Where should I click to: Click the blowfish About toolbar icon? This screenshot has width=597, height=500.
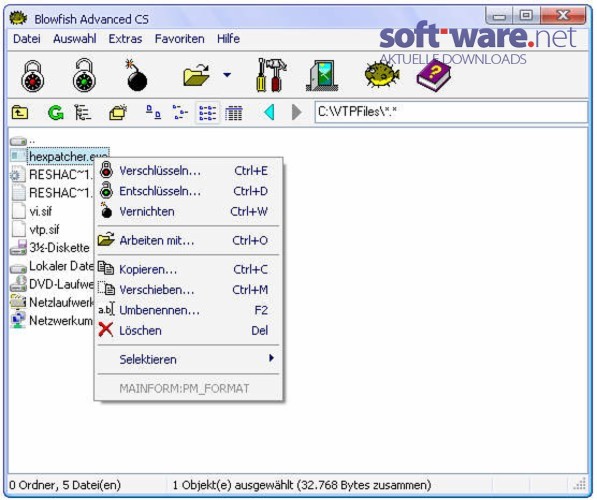[382, 75]
